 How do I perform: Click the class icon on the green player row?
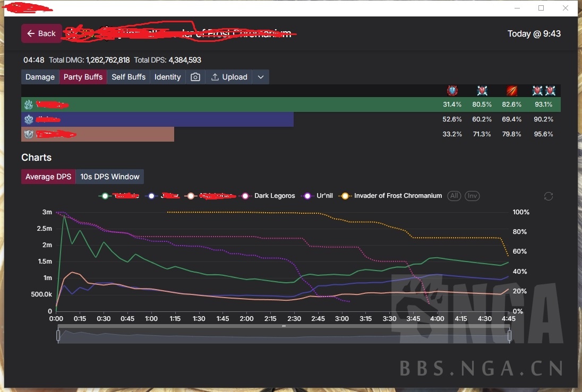(x=29, y=104)
